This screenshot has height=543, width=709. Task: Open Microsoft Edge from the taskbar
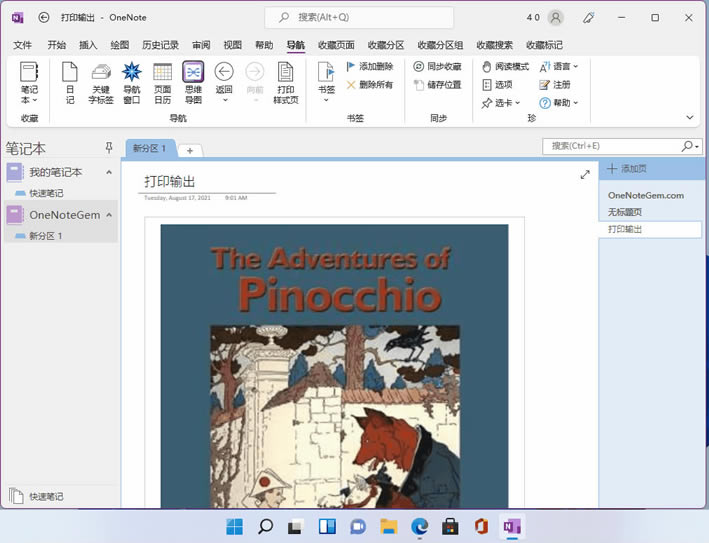[419, 526]
